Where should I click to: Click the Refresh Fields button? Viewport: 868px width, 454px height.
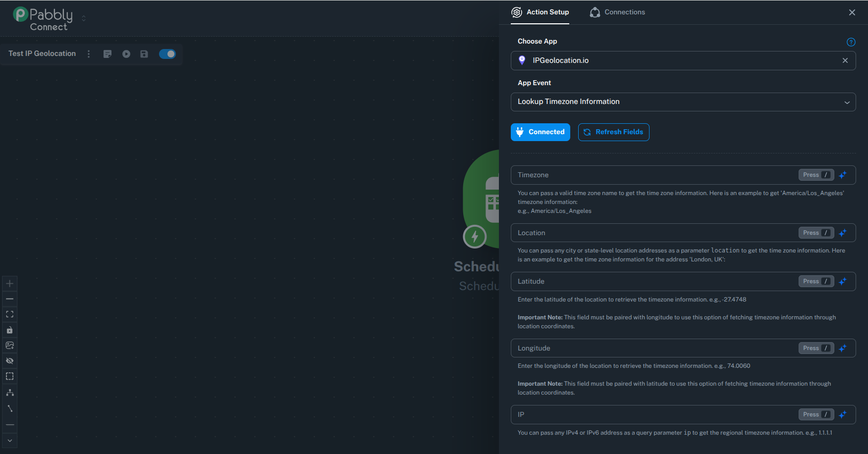click(614, 132)
